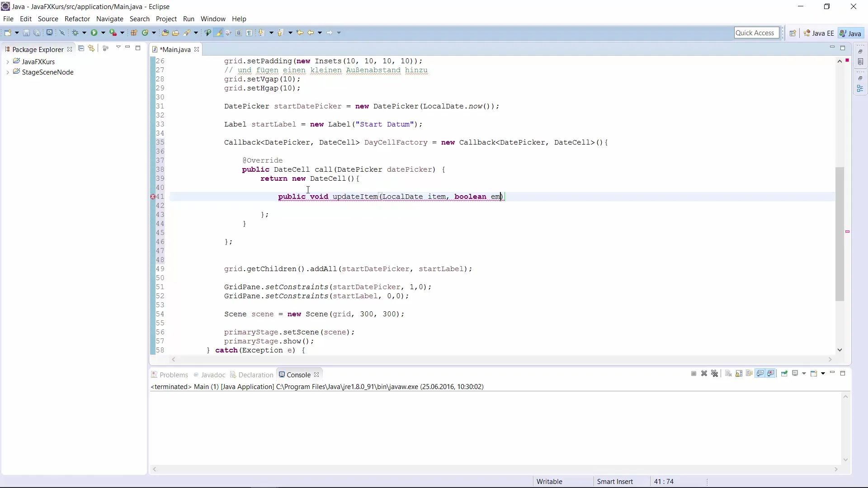Click the Save All icon
Viewport: 868px width, 488px height.
[x=37, y=33]
